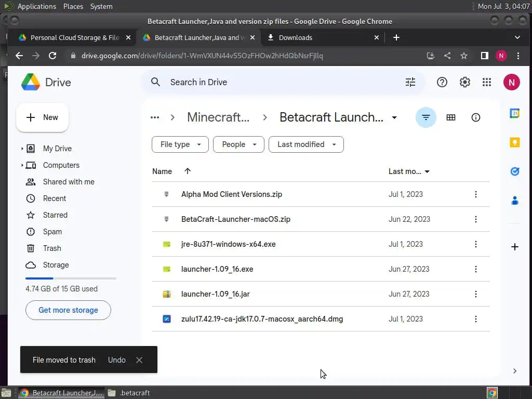Click Get more storage button
Screen dimensions: 532x399
click(68, 310)
